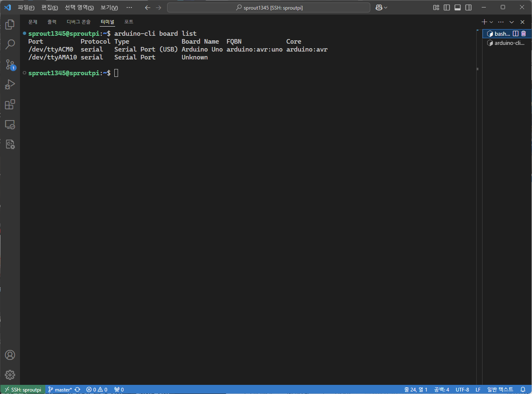The width and height of the screenshot is (532, 394).
Task: Click the command center search box
Action: point(268,7)
